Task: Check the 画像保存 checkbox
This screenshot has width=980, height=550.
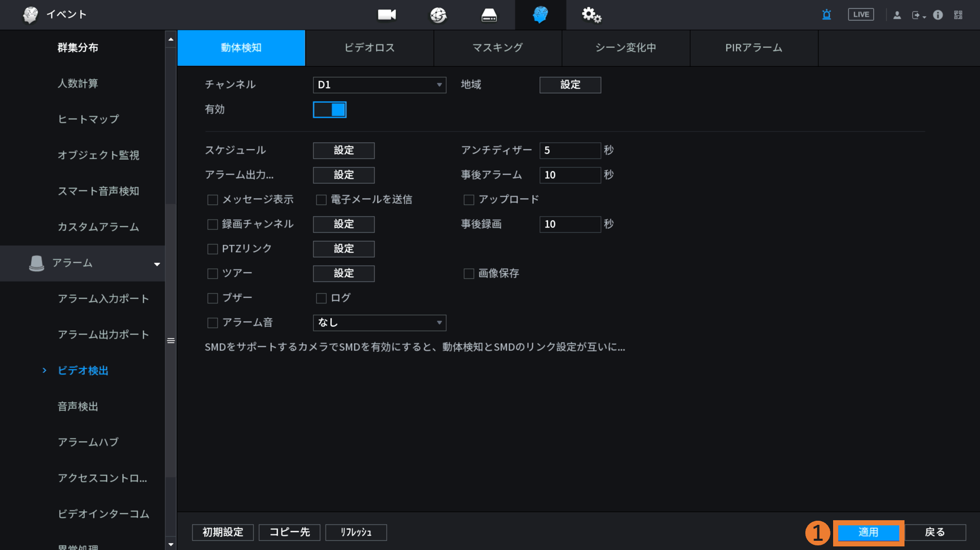Action: (x=468, y=274)
